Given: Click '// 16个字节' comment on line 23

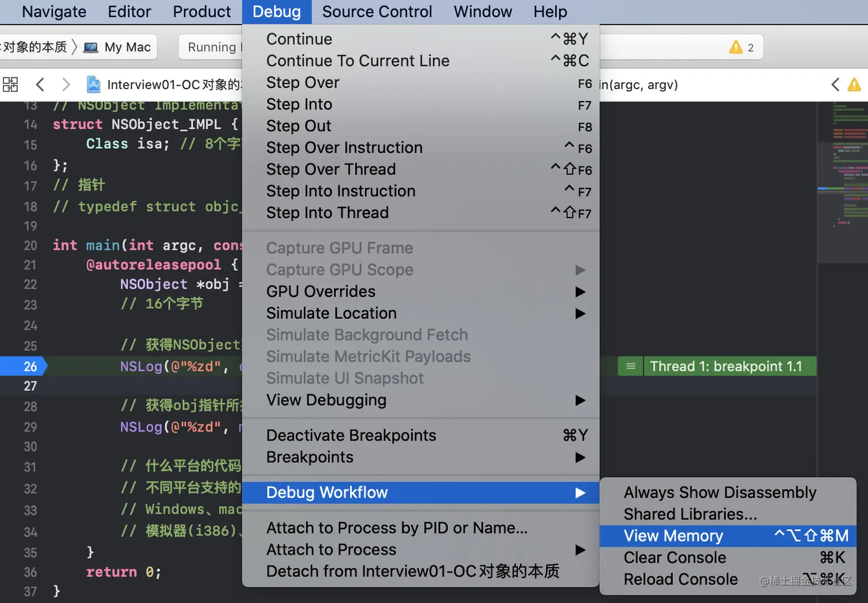Looking at the screenshot, I should pos(162,304).
